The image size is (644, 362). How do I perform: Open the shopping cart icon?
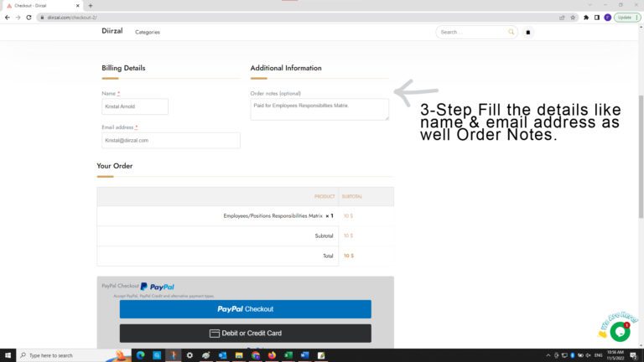(528, 32)
